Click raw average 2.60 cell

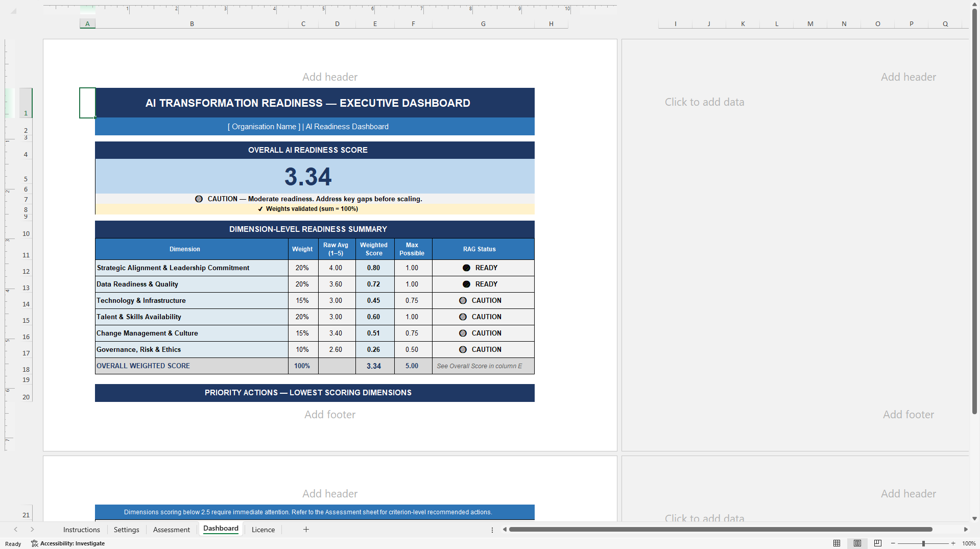point(337,349)
